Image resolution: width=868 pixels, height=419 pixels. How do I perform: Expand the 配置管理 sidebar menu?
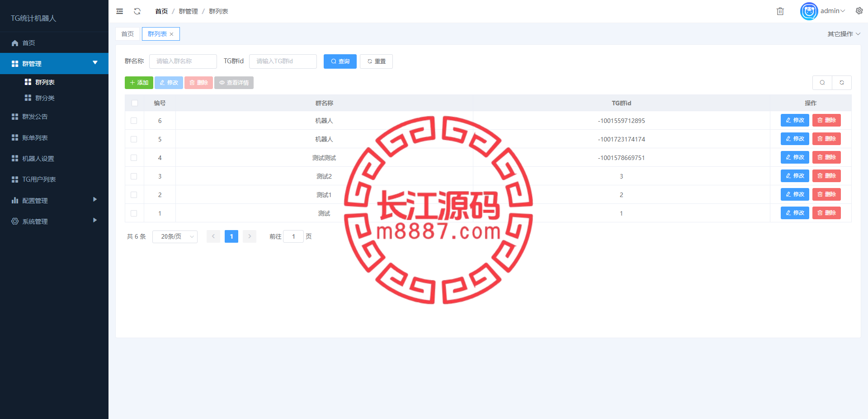pos(54,200)
